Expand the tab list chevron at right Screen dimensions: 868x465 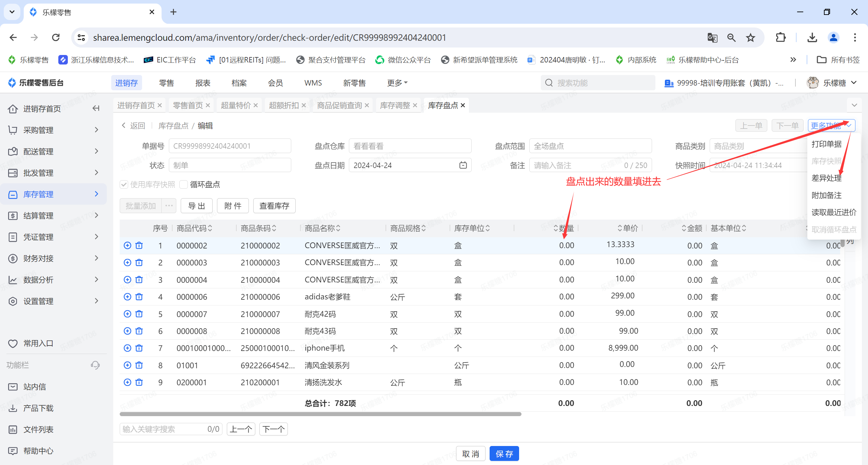pyautogui.click(x=854, y=106)
